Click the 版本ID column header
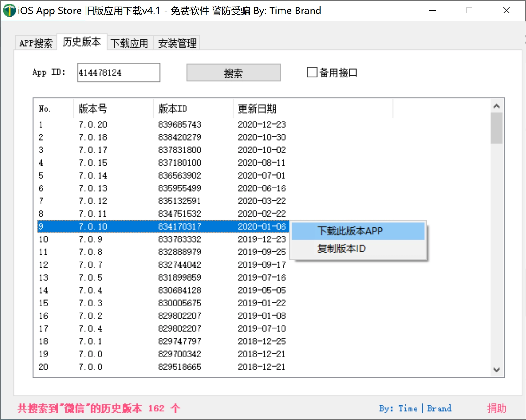 coord(193,109)
